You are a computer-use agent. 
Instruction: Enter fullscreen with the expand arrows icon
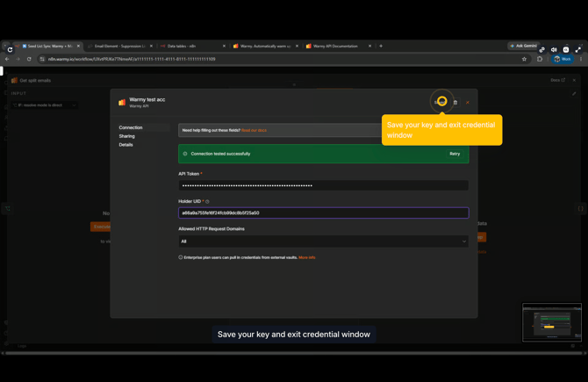(x=578, y=49)
